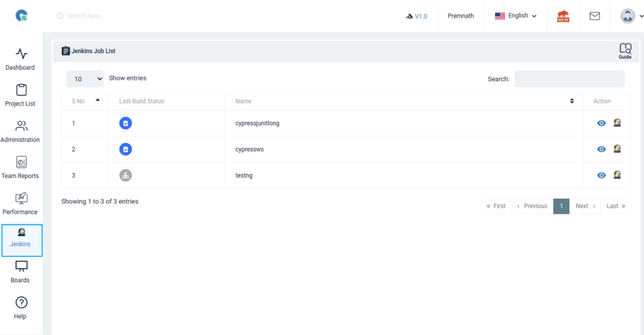Screen dimensions: 644x335
Task: Click job name cypressws
Action: point(249,150)
